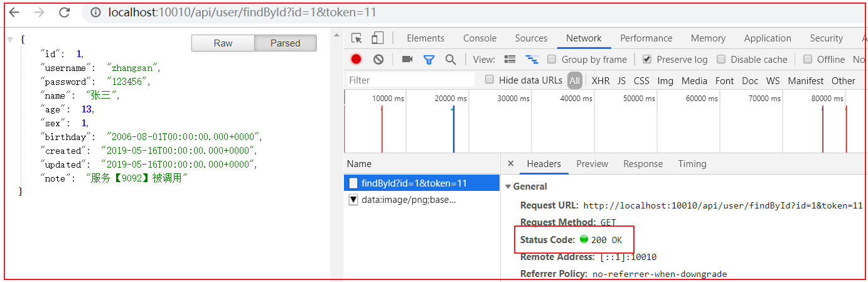Filter requests by Other
This screenshot has height=282, width=868.
pos(844,80)
